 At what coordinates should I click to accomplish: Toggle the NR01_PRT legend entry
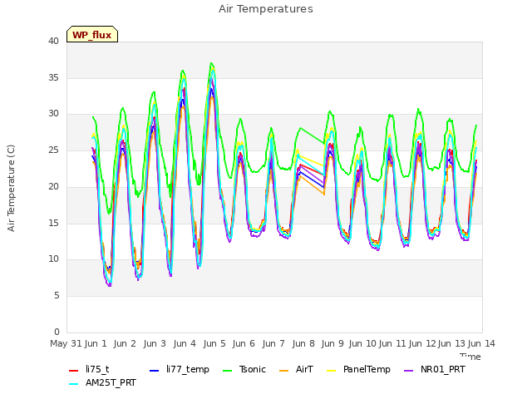[x=434, y=369]
